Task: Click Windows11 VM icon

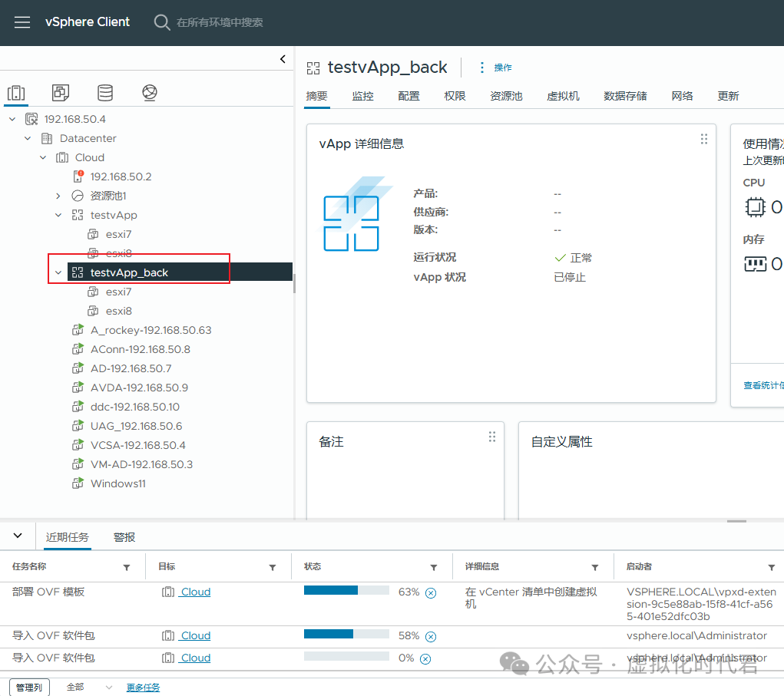Action: pos(78,483)
